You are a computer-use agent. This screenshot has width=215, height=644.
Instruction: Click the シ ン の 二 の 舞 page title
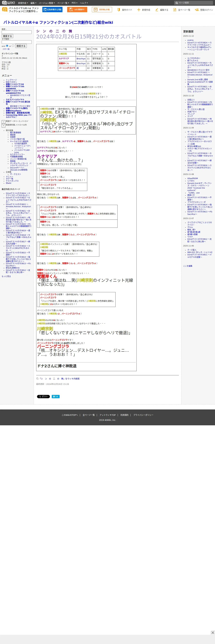click(x=54, y=31)
